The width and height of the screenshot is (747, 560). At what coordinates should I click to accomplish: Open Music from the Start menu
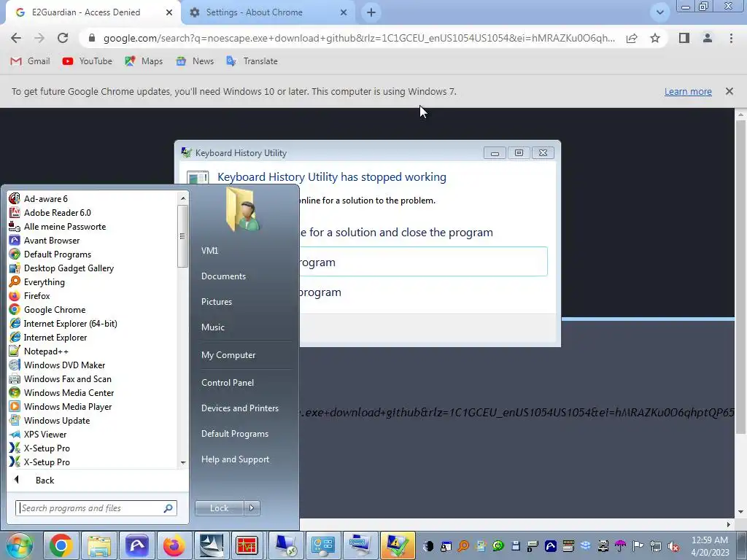point(212,327)
